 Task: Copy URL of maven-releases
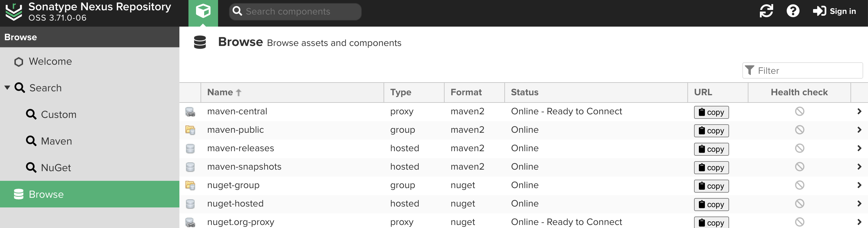pyautogui.click(x=711, y=149)
